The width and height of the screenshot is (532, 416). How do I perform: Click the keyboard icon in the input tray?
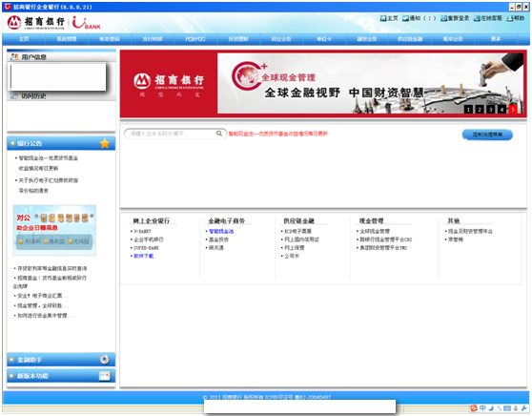(x=507, y=407)
